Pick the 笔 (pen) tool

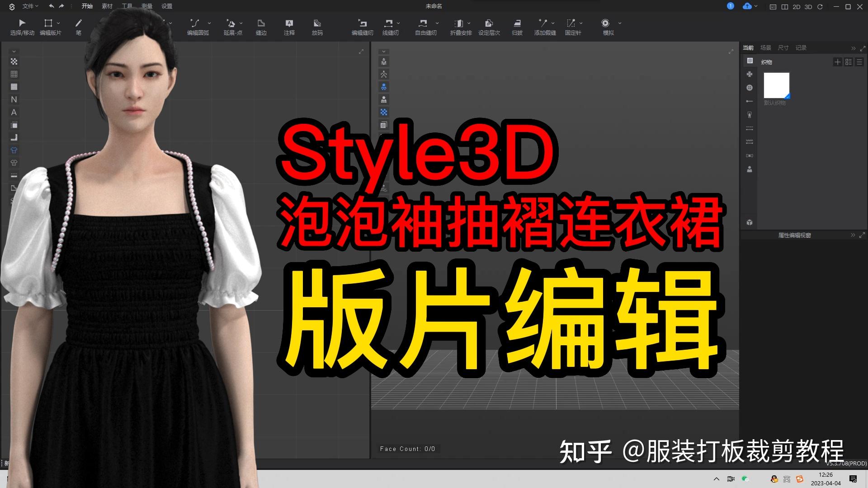point(78,27)
